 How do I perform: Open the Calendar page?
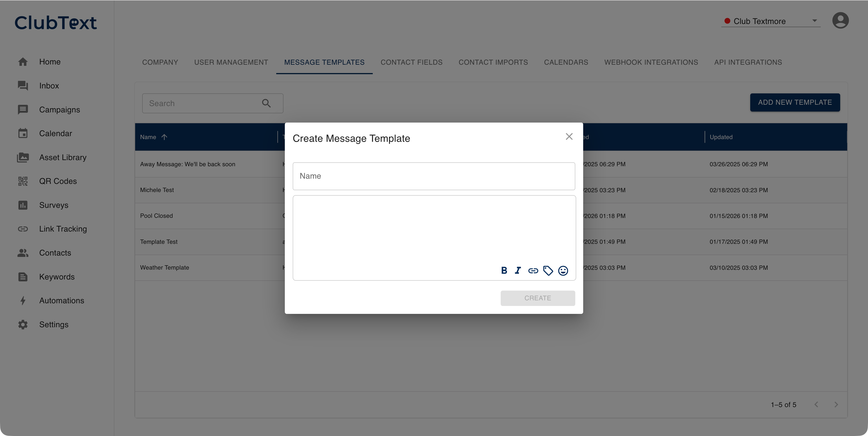55,133
